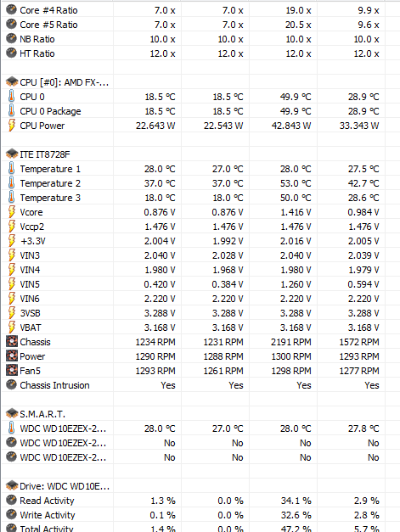This screenshot has height=532, width=400.
Task: Click the Core #5 Ratio maximum value 20.5 x
Action: pyautogui.click(x=298, y=25)
